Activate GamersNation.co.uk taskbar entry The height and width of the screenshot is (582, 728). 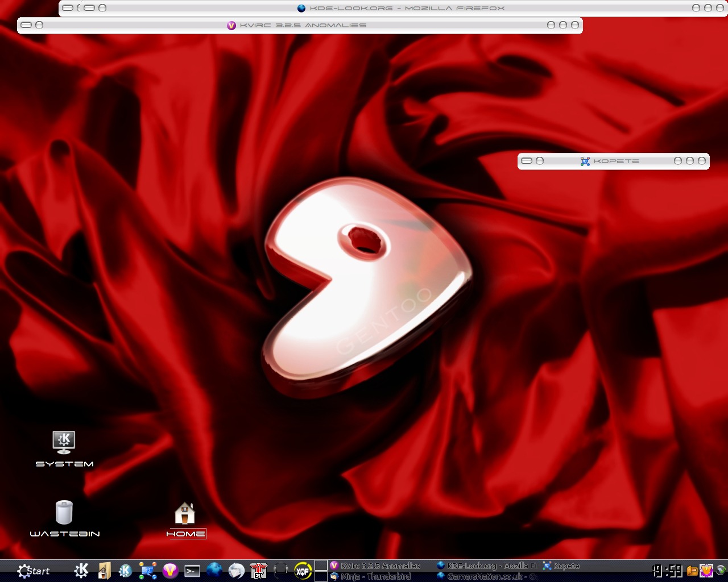pyautogui.click(x=487, y=576)
